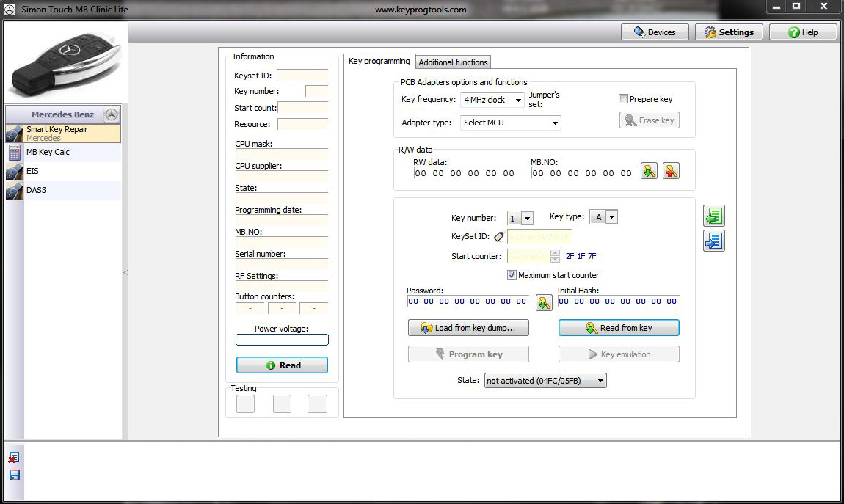Screen dimensions: 844x504
Task: Enable the Prepare key checkbox
Action: (623, 99)
